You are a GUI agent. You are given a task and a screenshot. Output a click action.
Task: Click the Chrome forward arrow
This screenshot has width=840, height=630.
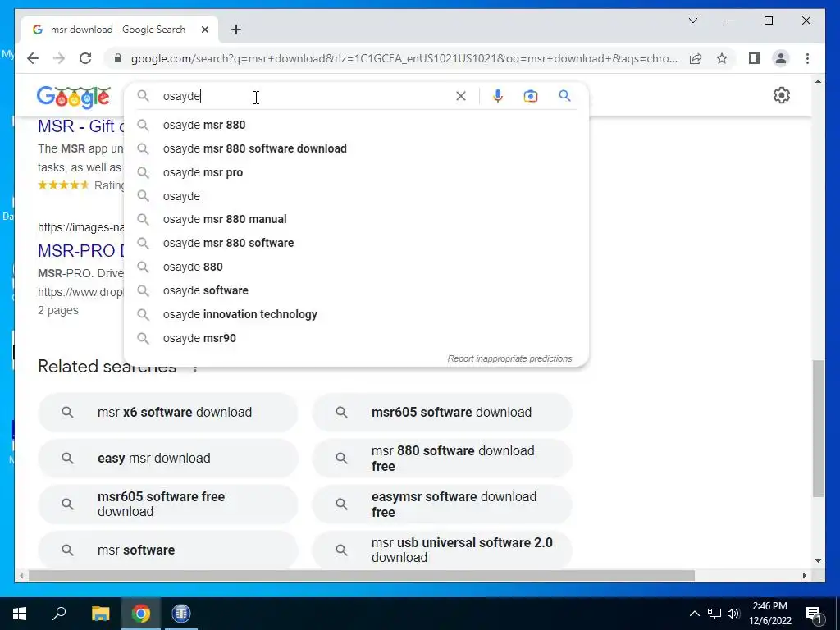tap(59, 58)
